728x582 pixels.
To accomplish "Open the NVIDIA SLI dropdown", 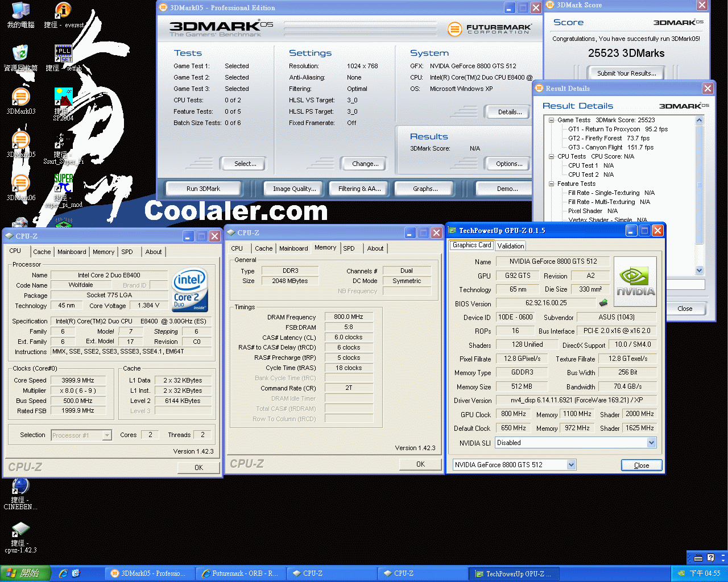I will click(x=651, y=442).
